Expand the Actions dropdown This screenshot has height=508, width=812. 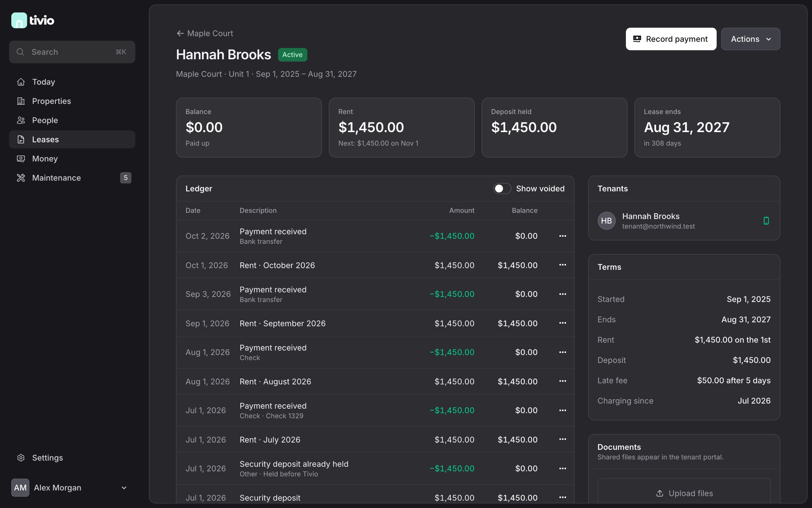click(750, 39)
